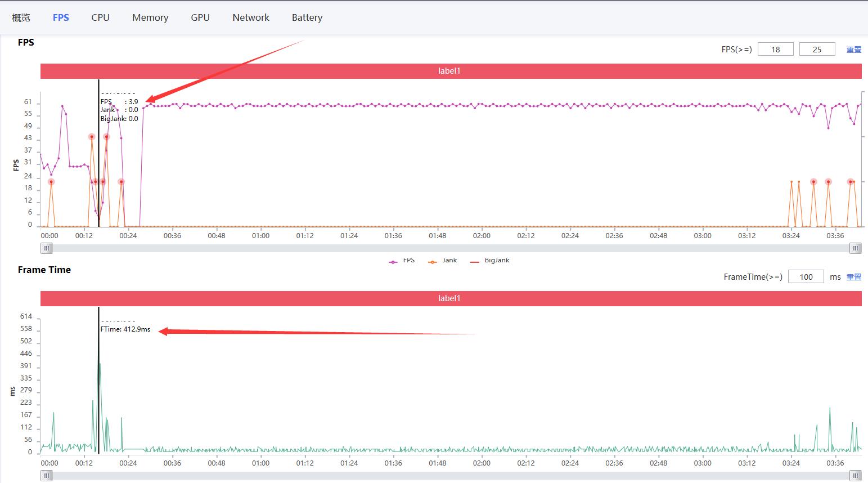
Task: Reset the FrameTime threshold with 重置
Action: (x=853, y=277)
